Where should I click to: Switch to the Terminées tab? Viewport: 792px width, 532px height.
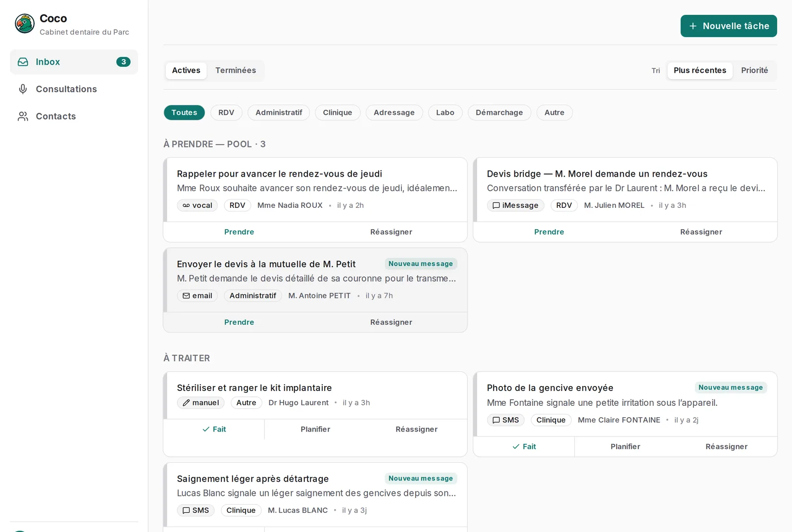[236, 70]
